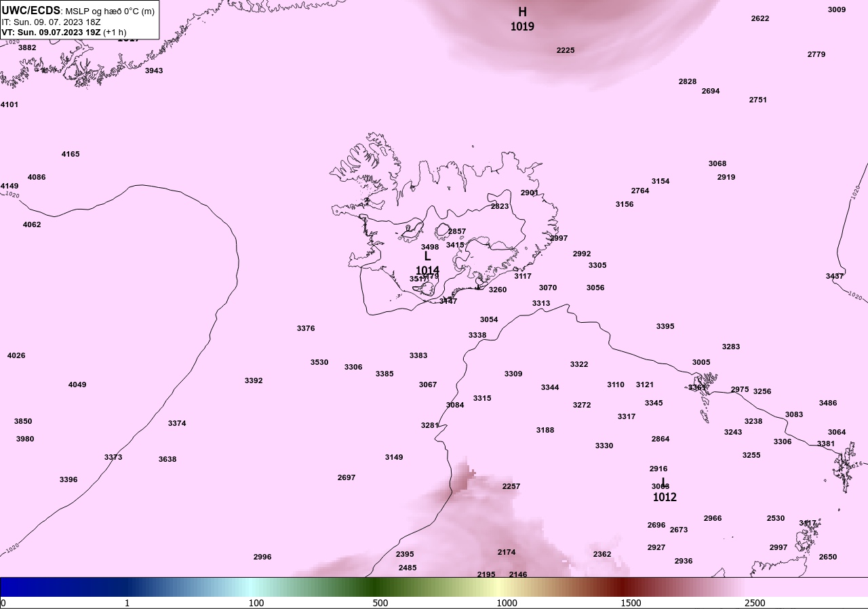The width and height of the screenshot is (868, 609).
Task: Click the 3638 height value
Action: click(167, 459)
